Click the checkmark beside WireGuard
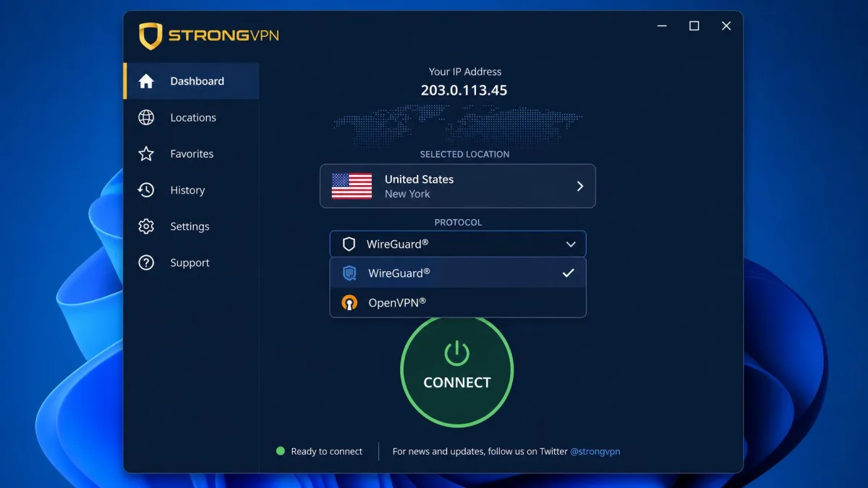868x488 pixels. point(569,273)
